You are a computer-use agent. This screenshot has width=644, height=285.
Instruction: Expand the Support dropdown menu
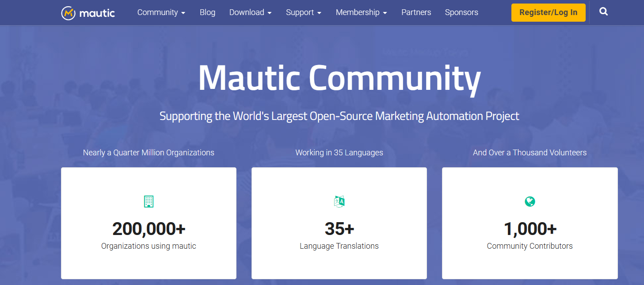click(x=304, y=12)
